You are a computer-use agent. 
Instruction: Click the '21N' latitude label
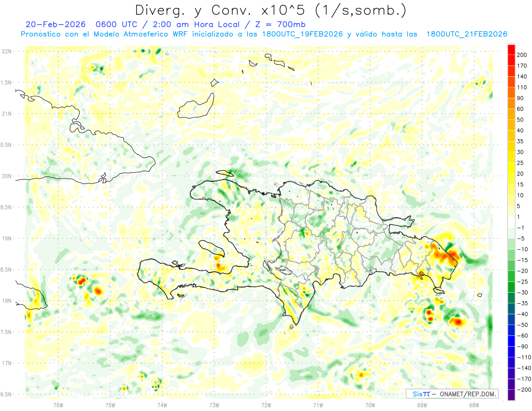(x=7, y=114)
